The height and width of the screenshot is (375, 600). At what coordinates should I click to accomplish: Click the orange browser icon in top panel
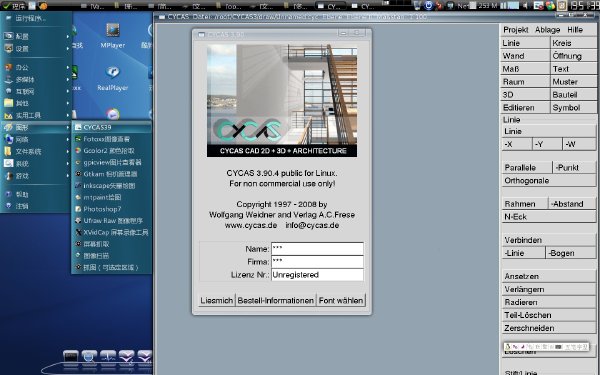tap(43, 6)
